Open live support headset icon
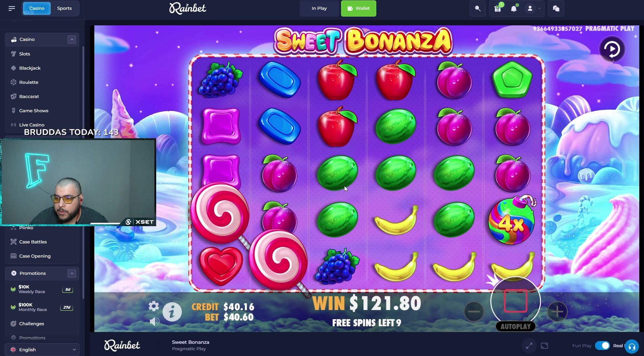Viewport: 644px width, 356px height. click(x=631, y=346)
